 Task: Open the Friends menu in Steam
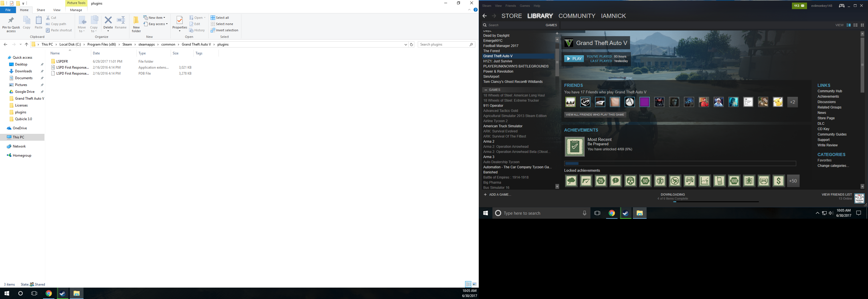[x=510, y=6]
